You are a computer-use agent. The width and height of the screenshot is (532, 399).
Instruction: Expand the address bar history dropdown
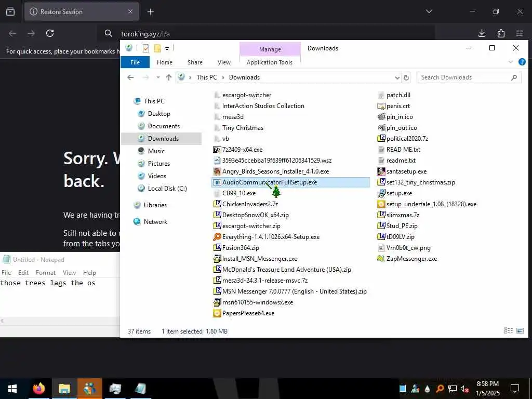pos(397,77)
